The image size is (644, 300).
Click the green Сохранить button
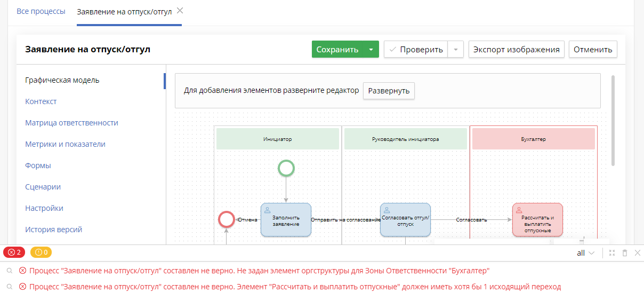tap(337, 50)
